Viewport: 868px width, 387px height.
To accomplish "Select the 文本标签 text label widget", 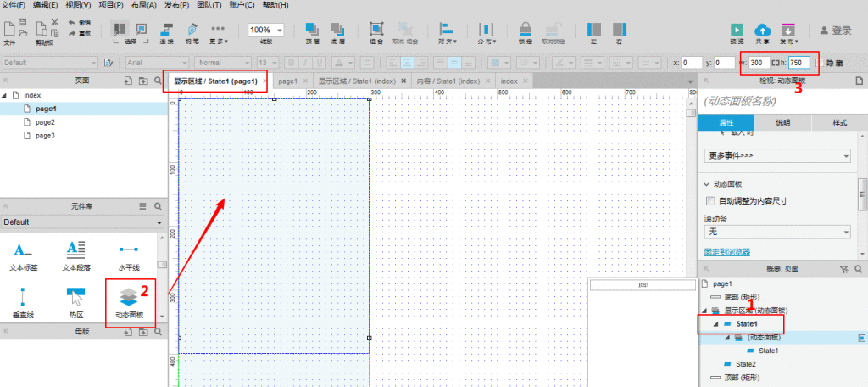I will click(23, 257).
